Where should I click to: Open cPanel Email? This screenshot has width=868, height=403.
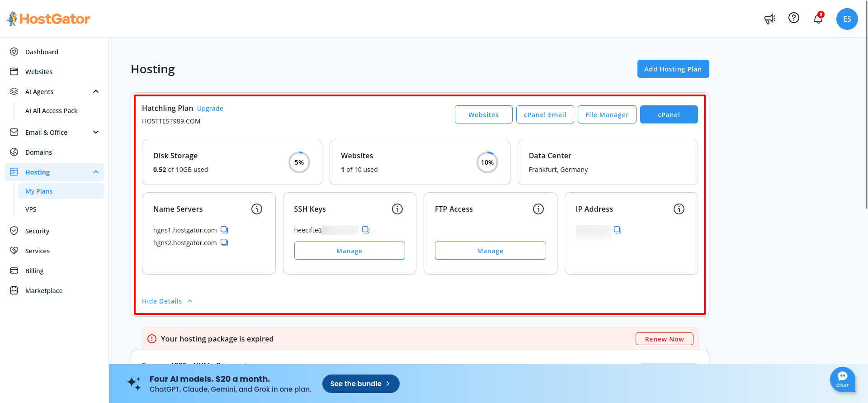(x=545, y=114)
